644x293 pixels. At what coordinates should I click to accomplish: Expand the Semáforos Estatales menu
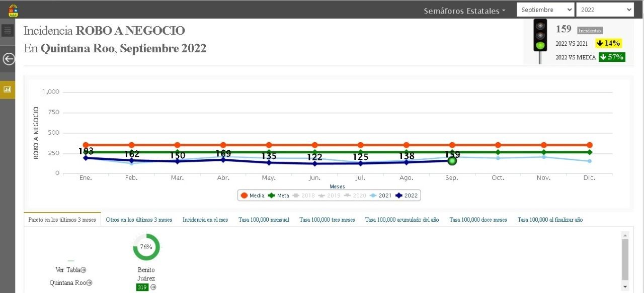pyautogui.click(x=464, y=11)
